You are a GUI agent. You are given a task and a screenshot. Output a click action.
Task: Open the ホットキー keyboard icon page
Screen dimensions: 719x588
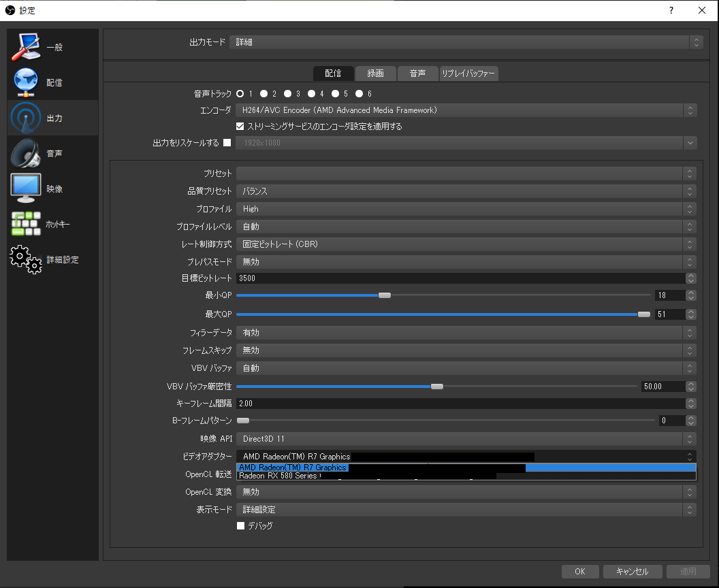tap(26, 224)
